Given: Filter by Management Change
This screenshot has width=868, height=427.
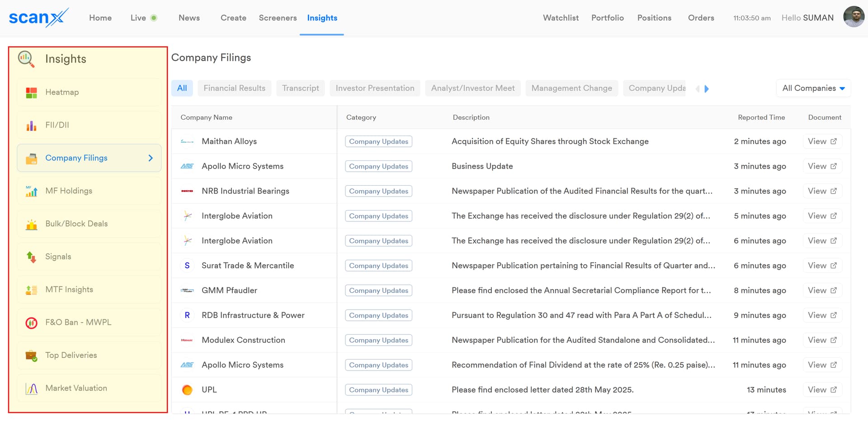Looking at the screenshot, I should (572, 88).
